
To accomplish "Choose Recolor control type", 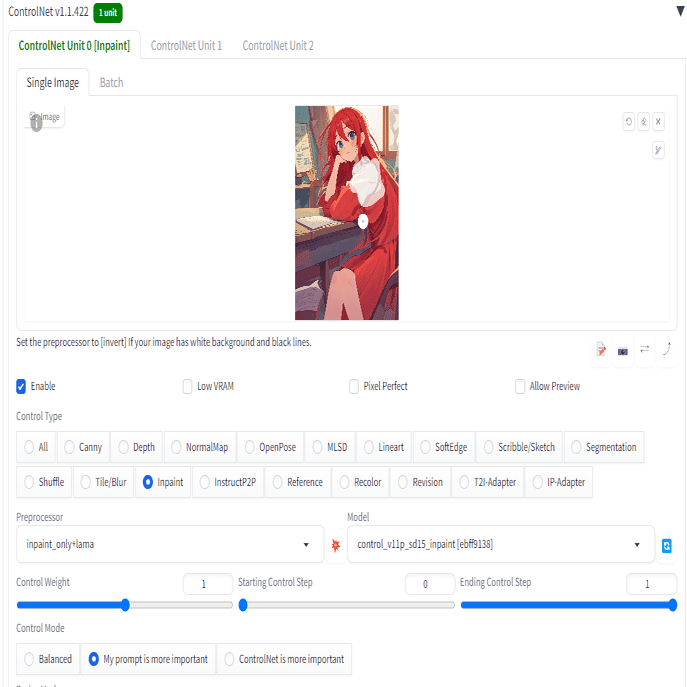I will pyautogui.click(x=360, y=482).
